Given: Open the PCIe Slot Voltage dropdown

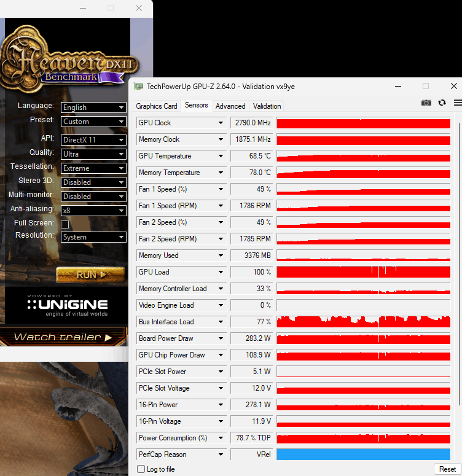Looking at the screenshot, I should coord(221,388).
